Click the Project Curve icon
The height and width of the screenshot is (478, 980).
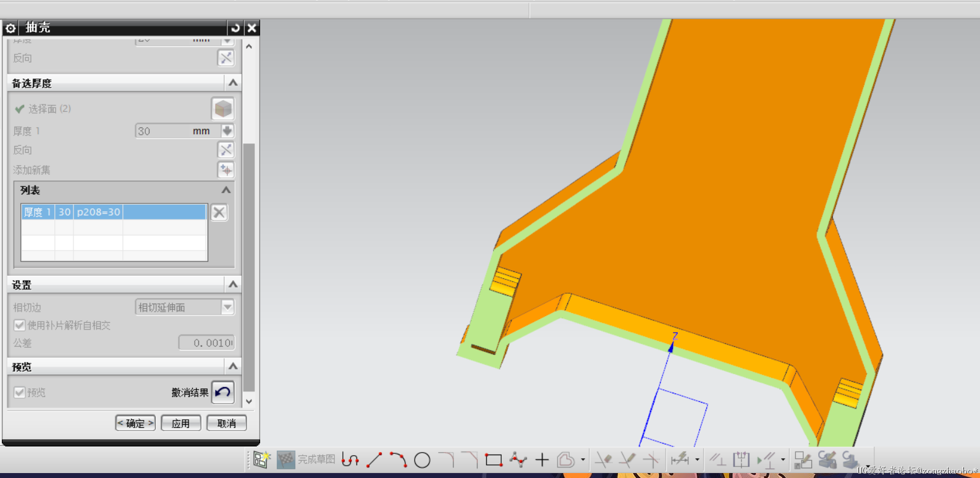827,459
